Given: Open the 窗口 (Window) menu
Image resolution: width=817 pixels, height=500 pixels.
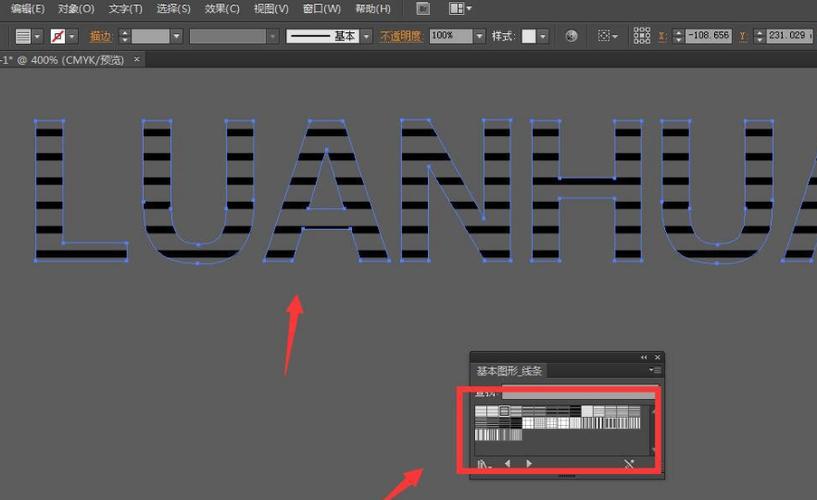Looking at the screenshot, I should click(x=320, y=9).
